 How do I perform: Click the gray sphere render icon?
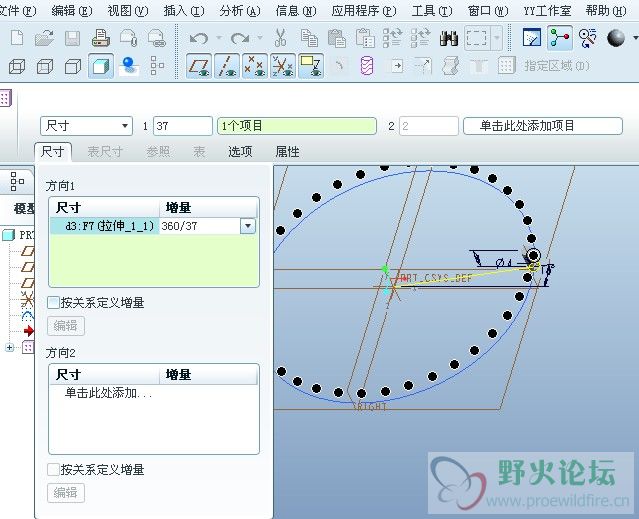click(x=616, y=38)
